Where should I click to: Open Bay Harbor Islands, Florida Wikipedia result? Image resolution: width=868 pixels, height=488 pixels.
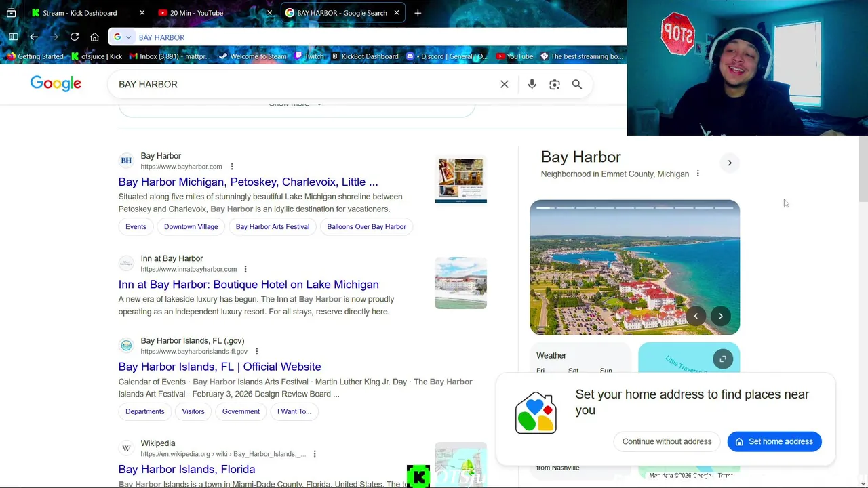[186, 469]
